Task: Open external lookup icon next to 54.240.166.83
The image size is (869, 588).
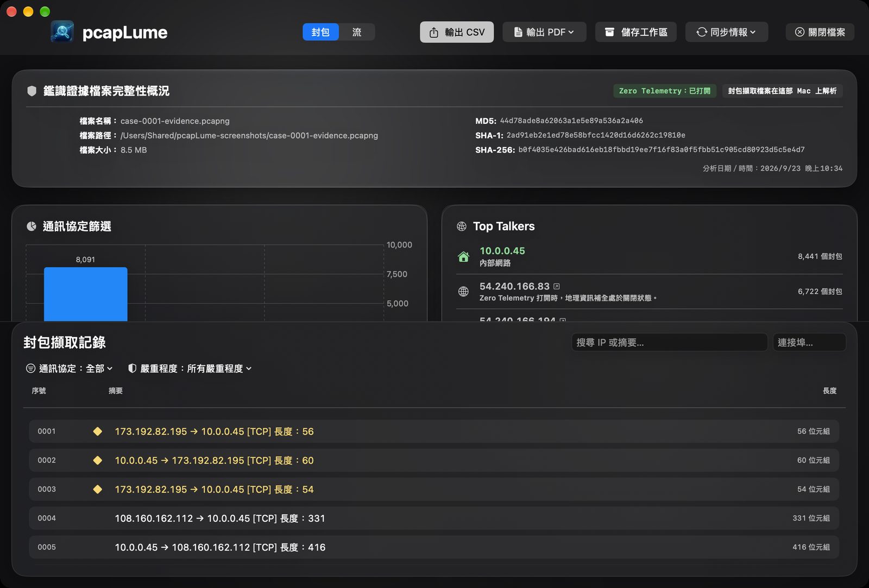Action: click(x=557, y=286)
